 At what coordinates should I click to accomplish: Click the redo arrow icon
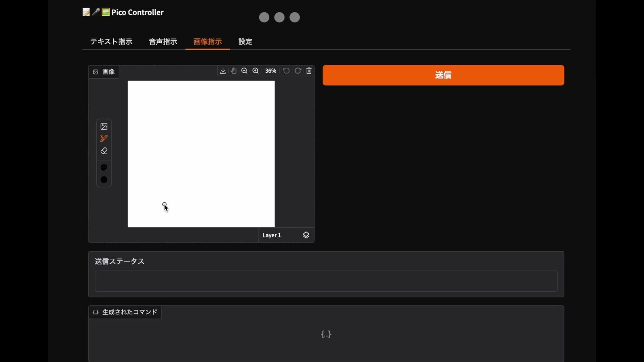(x=298, y=71)
